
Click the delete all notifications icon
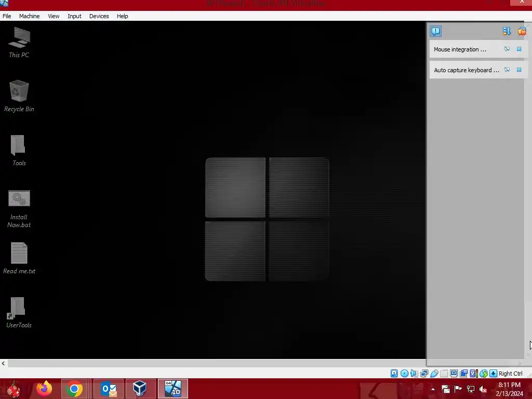[x=522, y=31]
